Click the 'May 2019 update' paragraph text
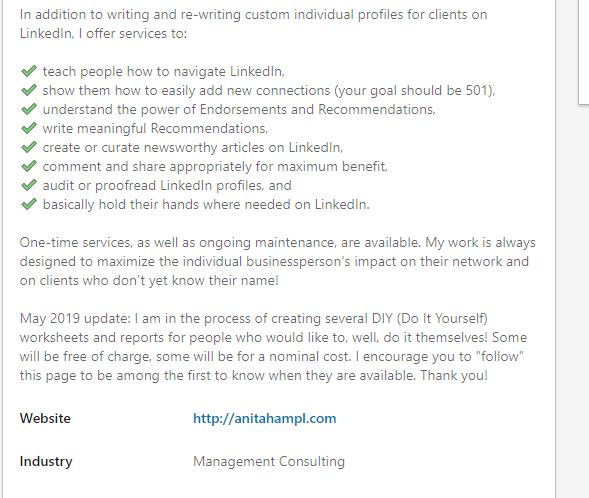 pyautogui.click(x=273, y=347)
